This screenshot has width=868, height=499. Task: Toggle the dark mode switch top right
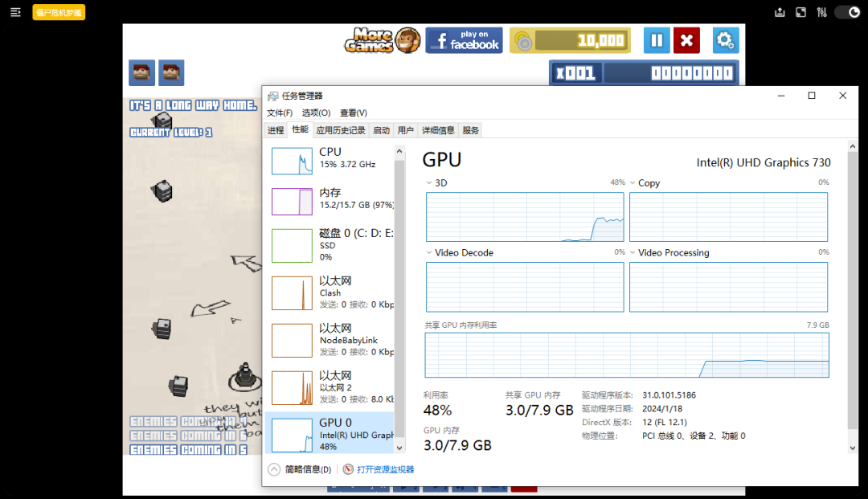point(846,12)
